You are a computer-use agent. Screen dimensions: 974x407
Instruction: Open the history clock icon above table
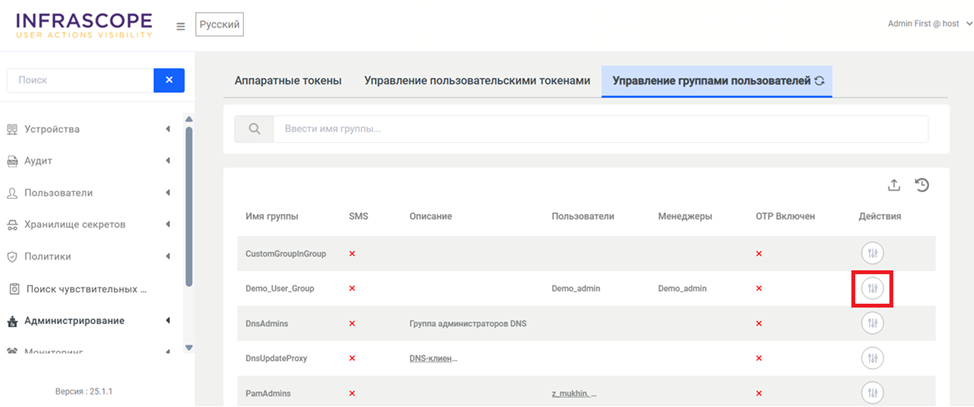point(921,185)
